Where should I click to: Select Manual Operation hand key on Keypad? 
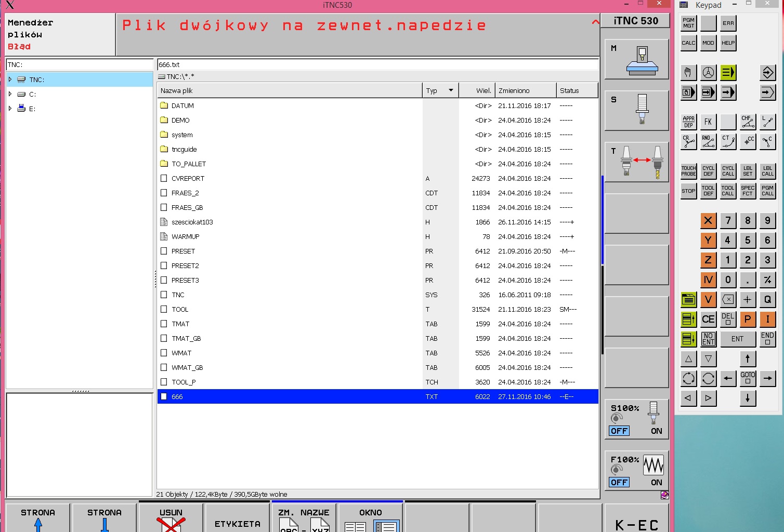click(688, 73)
